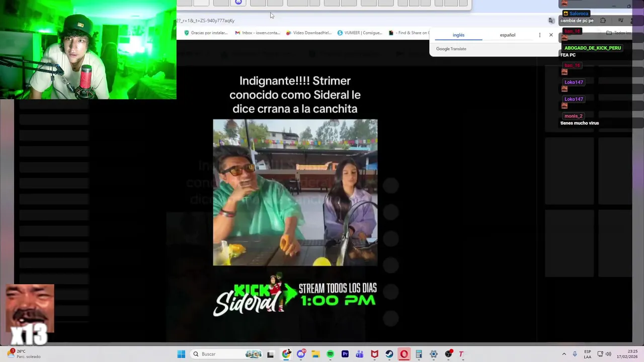Open the network quick settings icon
Viewport: 644px width, 362px height.
[600, 354]
